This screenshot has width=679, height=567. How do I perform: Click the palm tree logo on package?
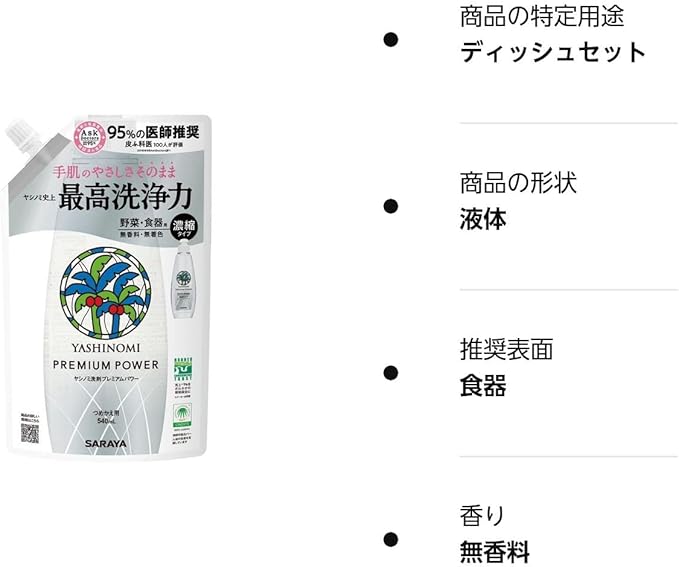pos(105,293)
